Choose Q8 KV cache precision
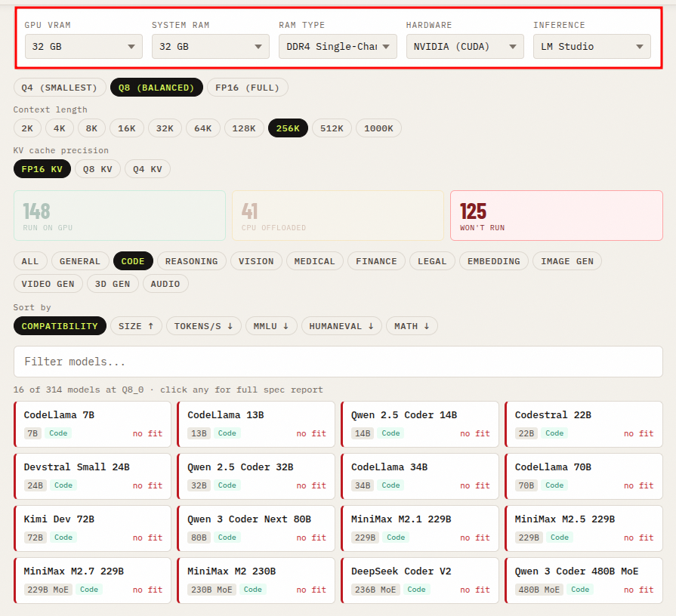The width and height of the screenshot is (676, 616). click(98, 169)
